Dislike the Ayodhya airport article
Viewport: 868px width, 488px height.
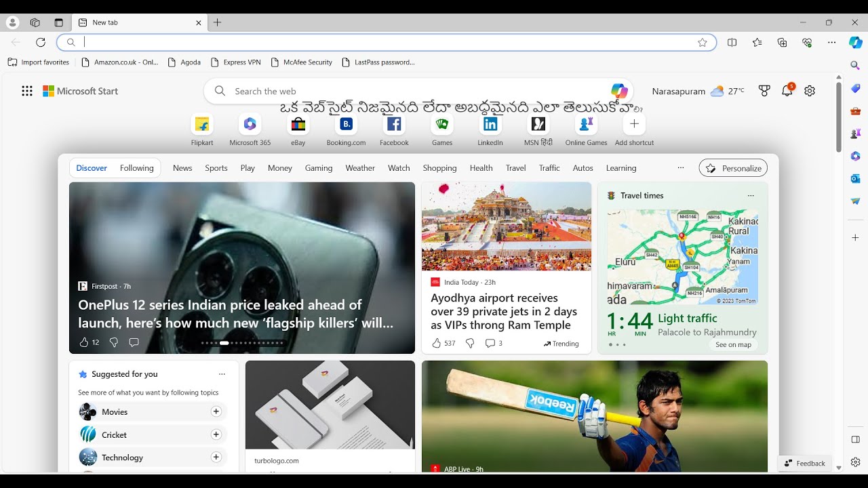pyautogui.click(x=470, y=344)
